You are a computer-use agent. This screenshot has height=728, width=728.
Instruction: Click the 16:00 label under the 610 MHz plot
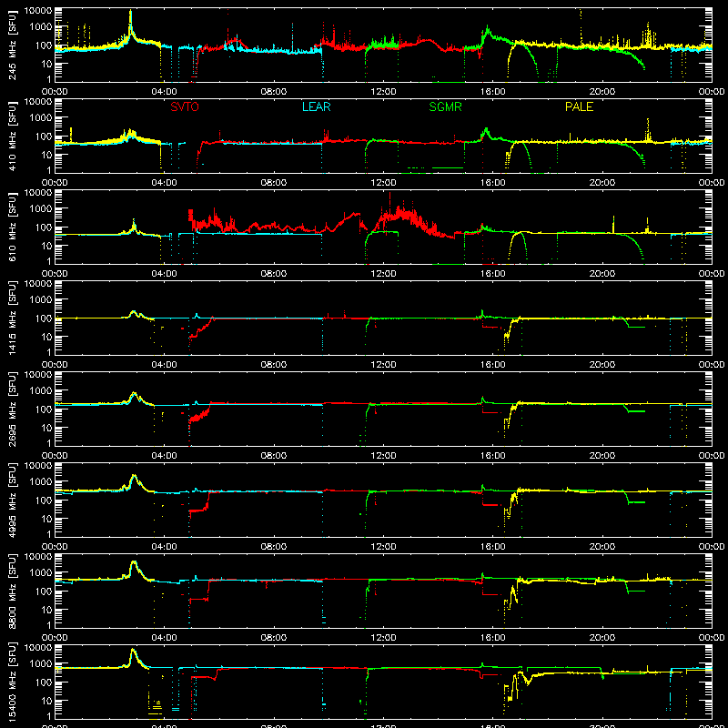[x=492, y=274]
